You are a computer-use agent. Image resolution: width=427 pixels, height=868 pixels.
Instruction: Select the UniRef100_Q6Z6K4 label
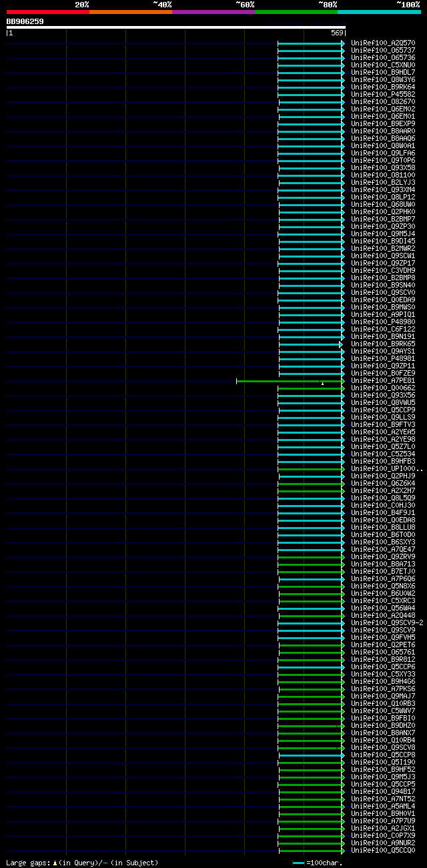coord(383,483)
